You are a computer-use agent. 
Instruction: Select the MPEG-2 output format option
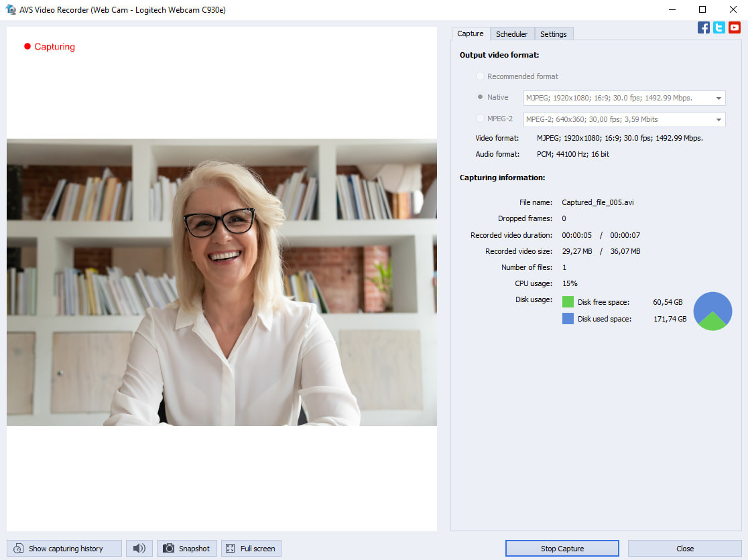[480, 119]
